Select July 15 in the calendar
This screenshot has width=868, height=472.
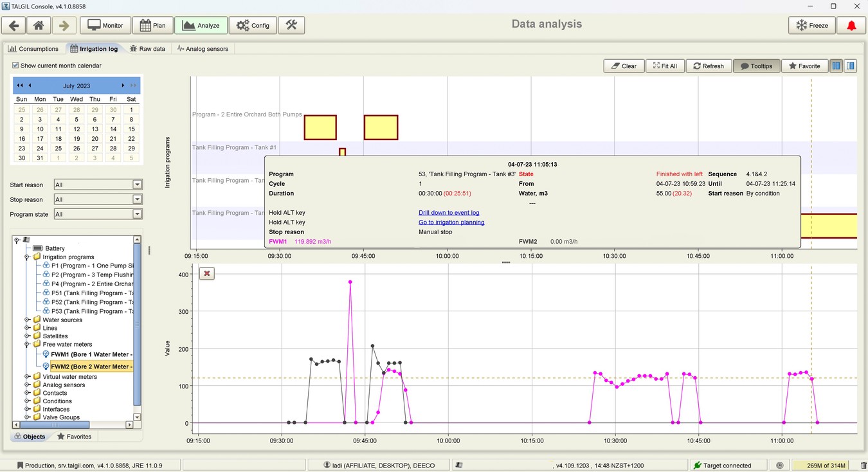point(131,129)
